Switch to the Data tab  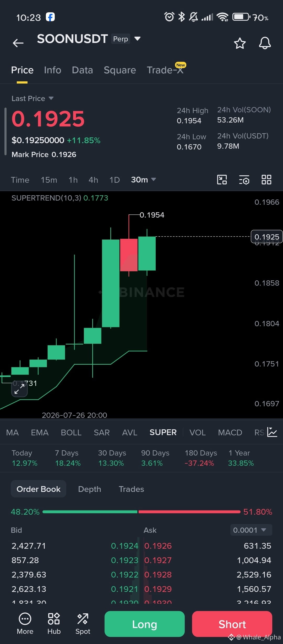pos(83,70)
